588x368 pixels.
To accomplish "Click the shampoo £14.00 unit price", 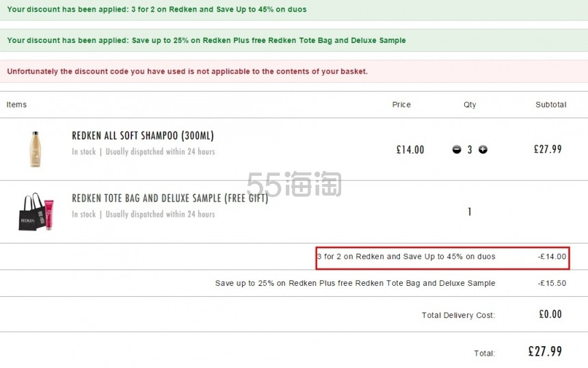I will tap(410, 150).
